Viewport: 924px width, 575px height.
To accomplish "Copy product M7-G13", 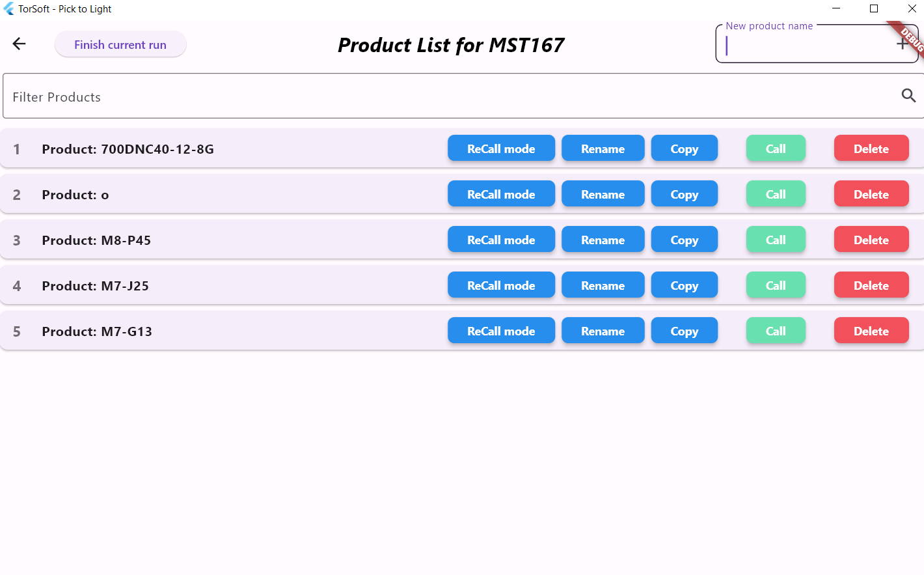I will pyautogui.click(x=685, y=330).
